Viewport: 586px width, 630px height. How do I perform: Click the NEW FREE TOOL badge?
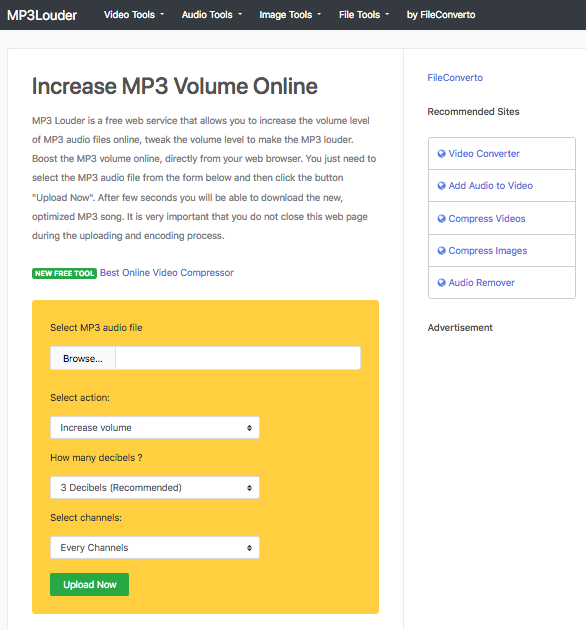64,273
